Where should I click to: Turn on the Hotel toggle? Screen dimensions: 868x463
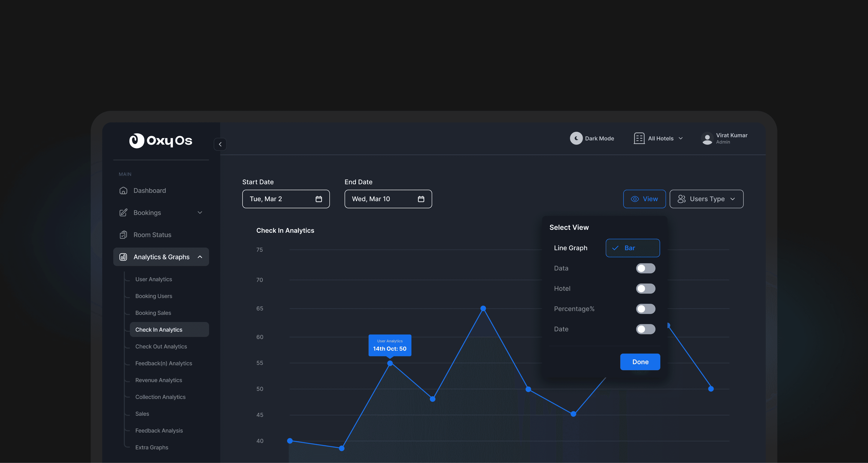(645, 288)
